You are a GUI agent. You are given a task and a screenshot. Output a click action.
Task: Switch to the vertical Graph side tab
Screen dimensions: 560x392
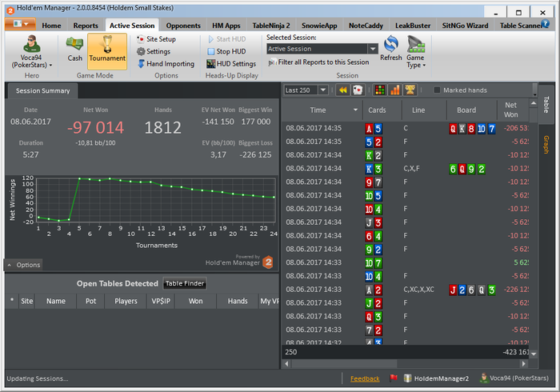(x=546, y=144)
